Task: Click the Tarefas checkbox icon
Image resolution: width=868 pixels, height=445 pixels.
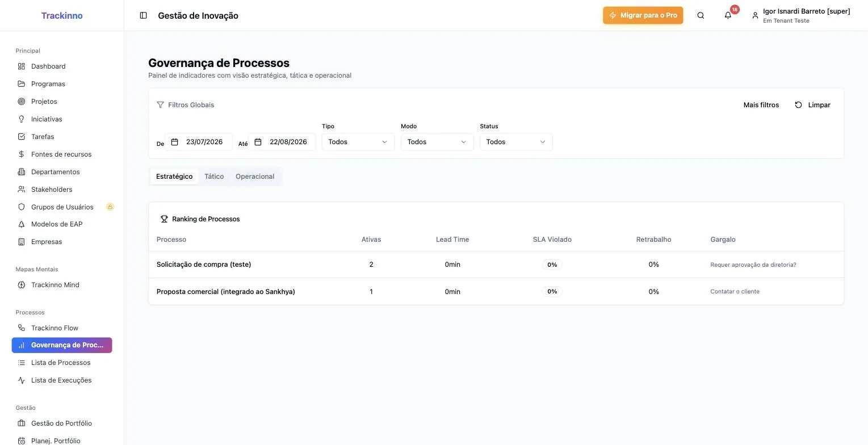Action: [x=22, y=137]
